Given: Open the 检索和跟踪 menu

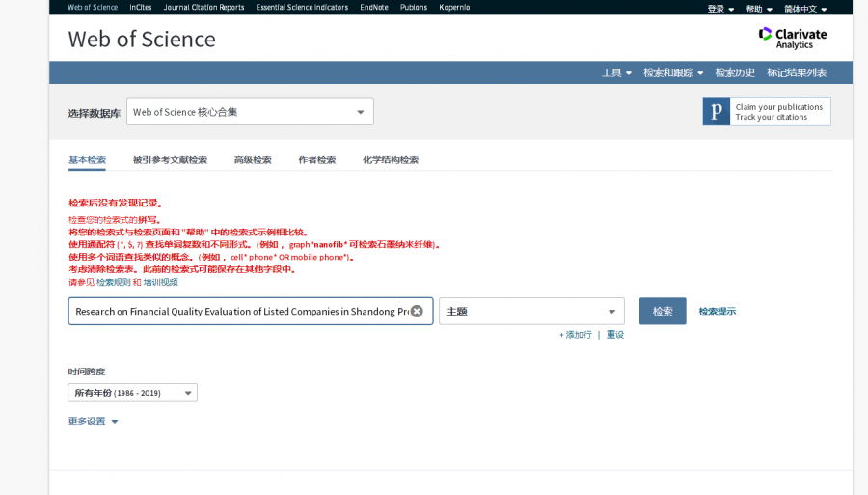Looking at the screenshot, I should point(673,73).
